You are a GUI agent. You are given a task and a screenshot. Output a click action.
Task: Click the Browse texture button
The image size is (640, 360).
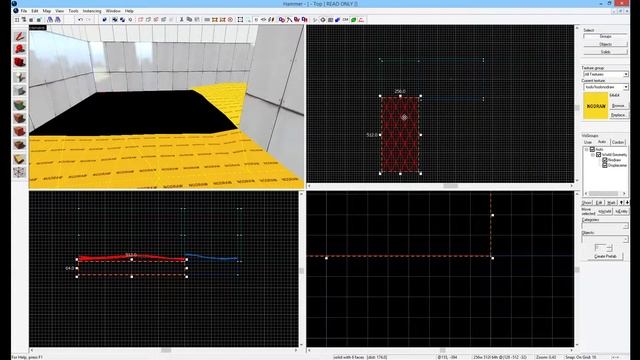(x=619, y=106)
